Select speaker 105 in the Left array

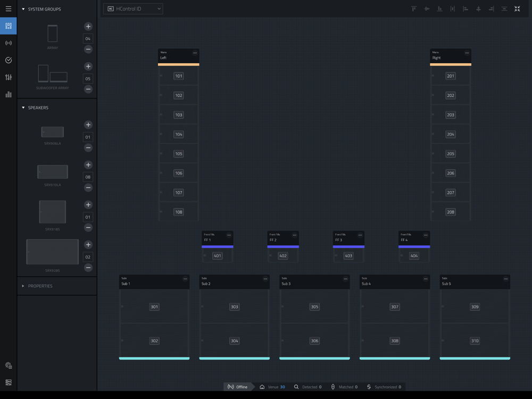178,154
